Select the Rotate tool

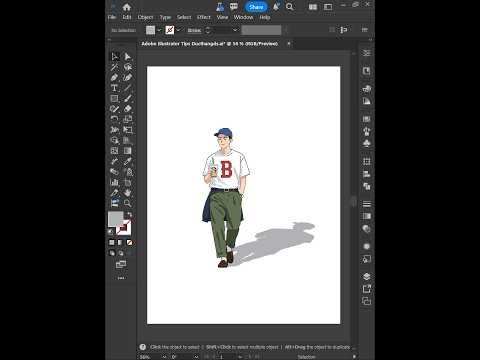pyautogui.click(x=114, y=119)
